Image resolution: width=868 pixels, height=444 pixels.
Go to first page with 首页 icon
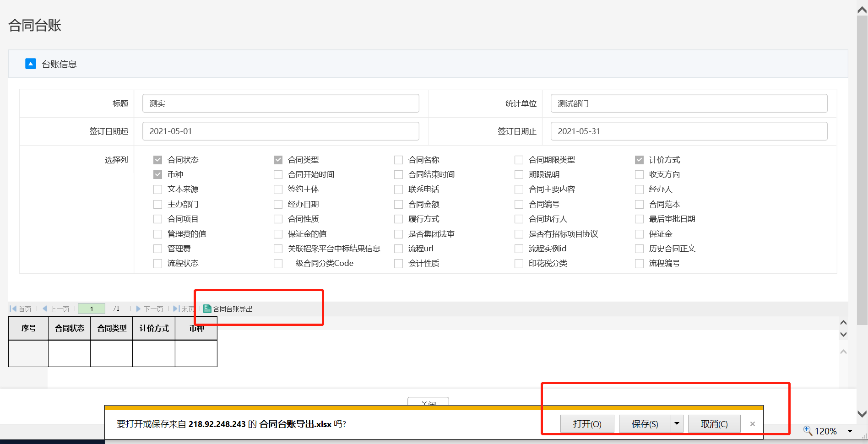click(13, 309)
